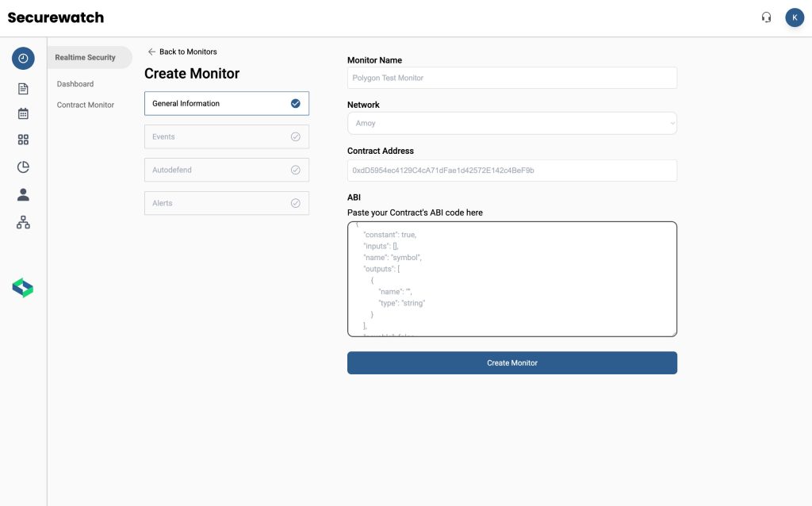
Task: Open the document report sidebar icon
Action: coord(23,89)
